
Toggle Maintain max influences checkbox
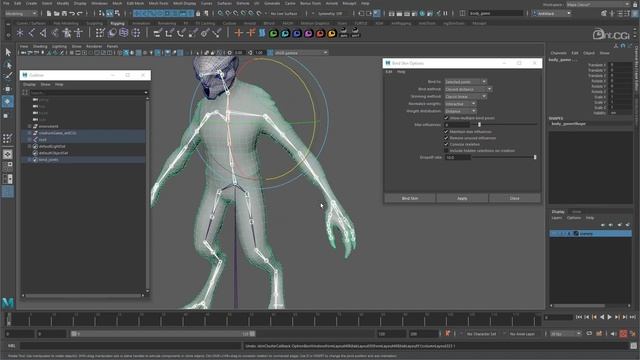(x=446, y=132)
